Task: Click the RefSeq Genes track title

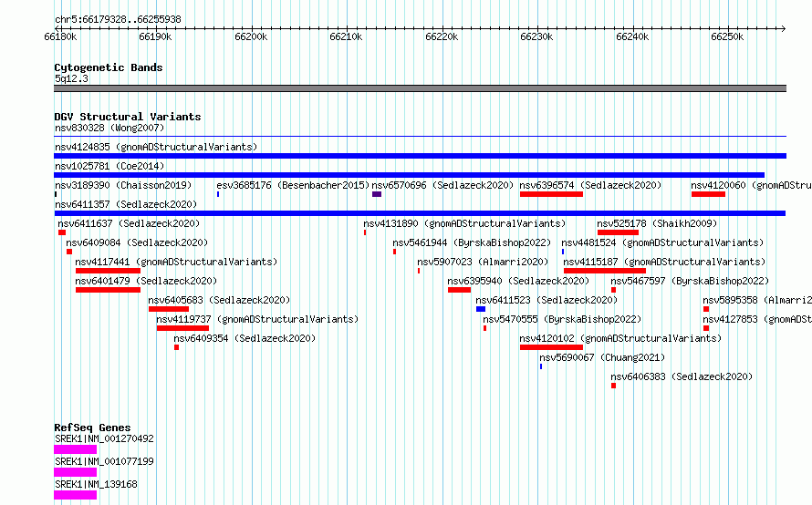Action: pyautogui.click(x=92, y=428)
